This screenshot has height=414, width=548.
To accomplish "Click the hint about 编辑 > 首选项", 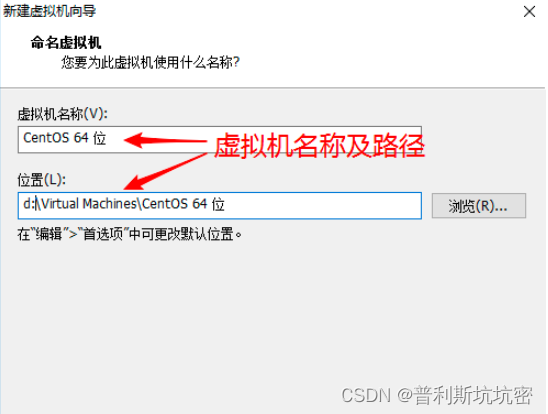I will (x=129, y=234).
